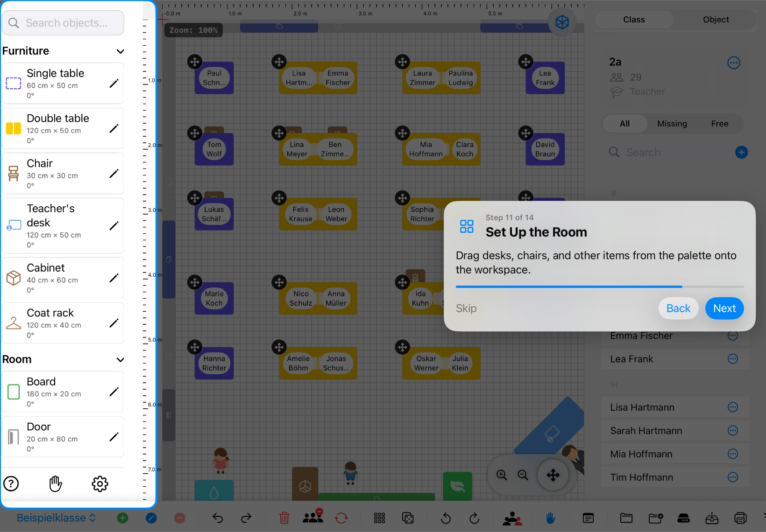Switch to the Class tab
766x532 pixels.
634,20
